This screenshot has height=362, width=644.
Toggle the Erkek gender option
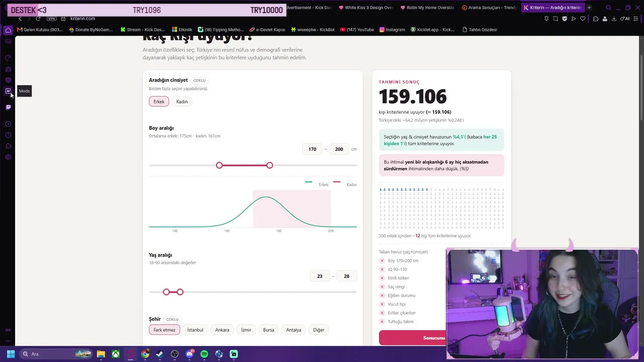(x=159, y=102)
